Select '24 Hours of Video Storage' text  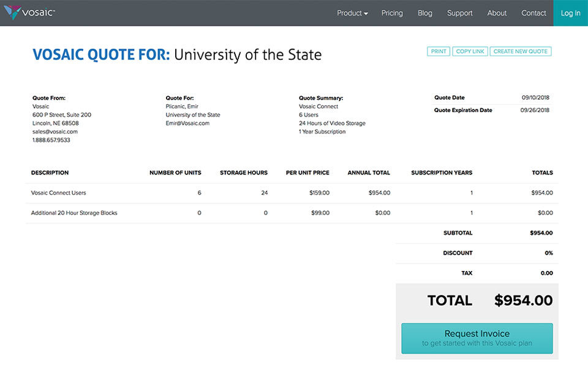click(332, 123)
